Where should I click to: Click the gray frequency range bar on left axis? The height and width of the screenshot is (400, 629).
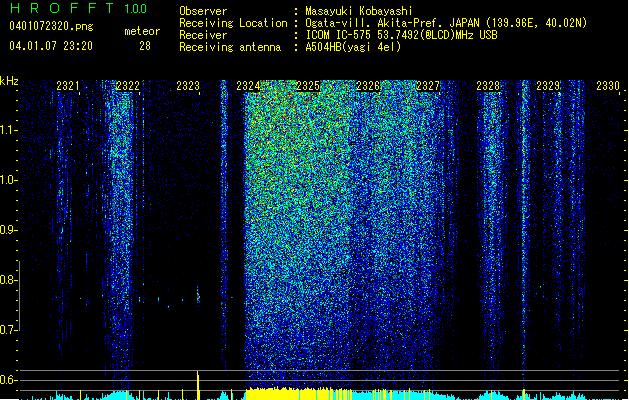click(19, 296)
